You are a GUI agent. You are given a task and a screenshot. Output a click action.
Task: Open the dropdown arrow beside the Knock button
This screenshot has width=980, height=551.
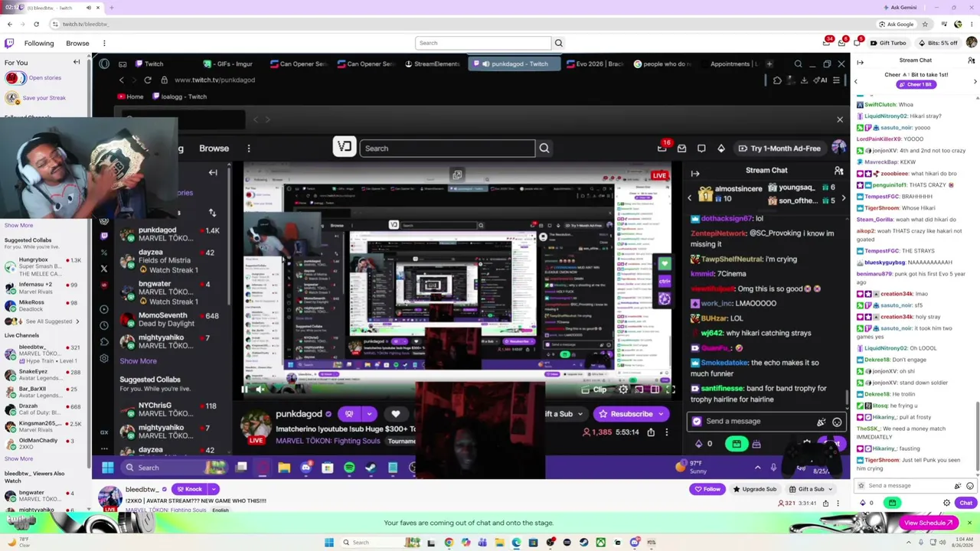[214, 489]
